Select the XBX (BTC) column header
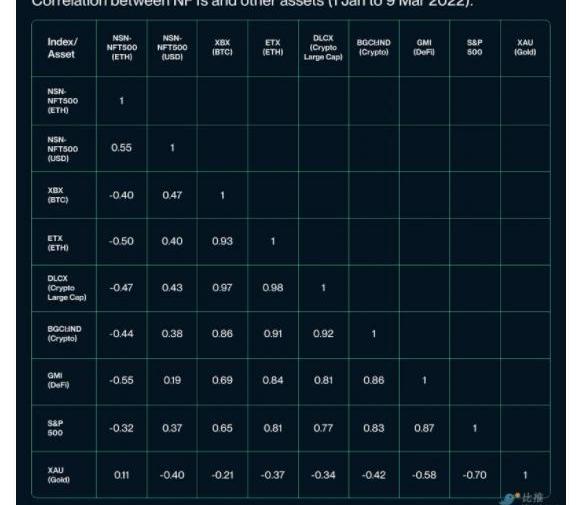Image resolution: width=582 pixels, height=505 pixels. [222, 47]
